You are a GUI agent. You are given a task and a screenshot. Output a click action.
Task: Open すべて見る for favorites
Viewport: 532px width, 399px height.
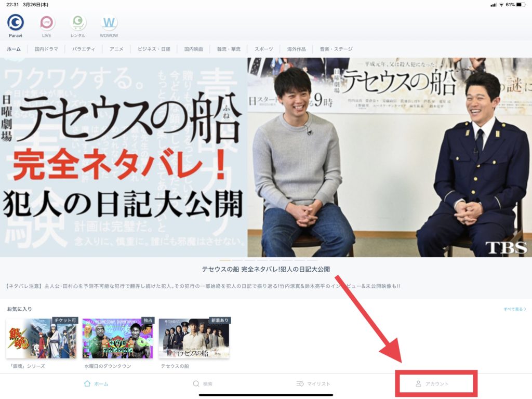pyautogui.click(x=515, y=310)
